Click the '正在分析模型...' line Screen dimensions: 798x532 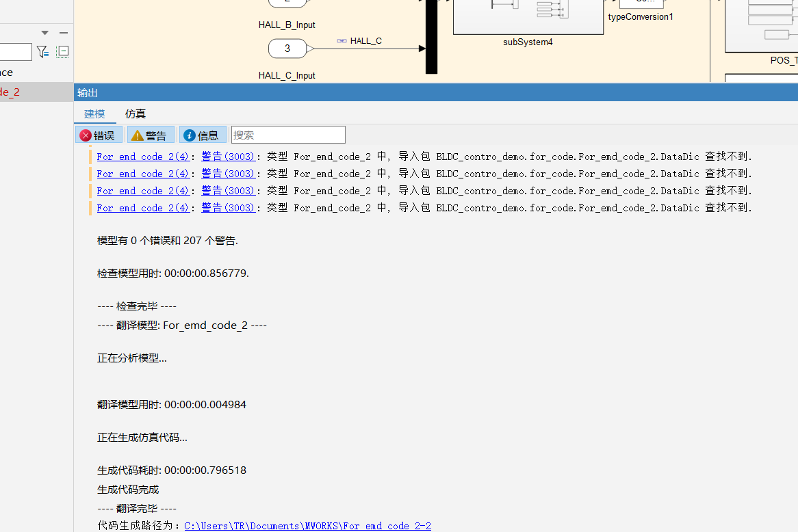pyautogui.click(x=132, y=358)
